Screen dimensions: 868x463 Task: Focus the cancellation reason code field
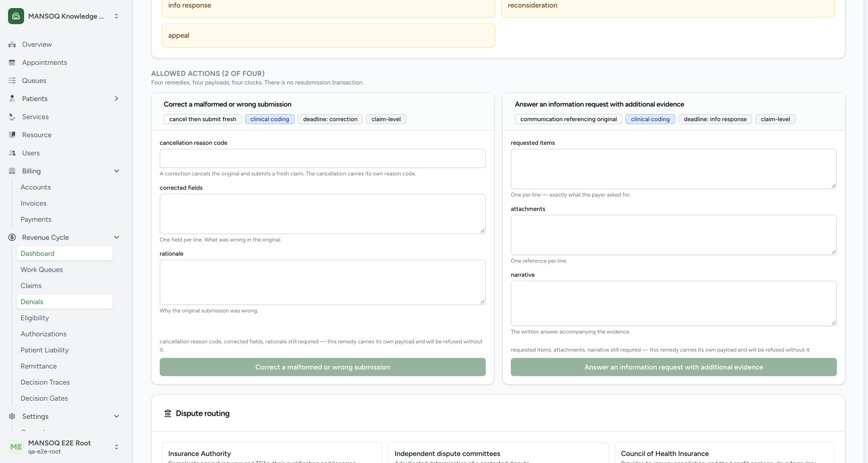tap(322, 158)
